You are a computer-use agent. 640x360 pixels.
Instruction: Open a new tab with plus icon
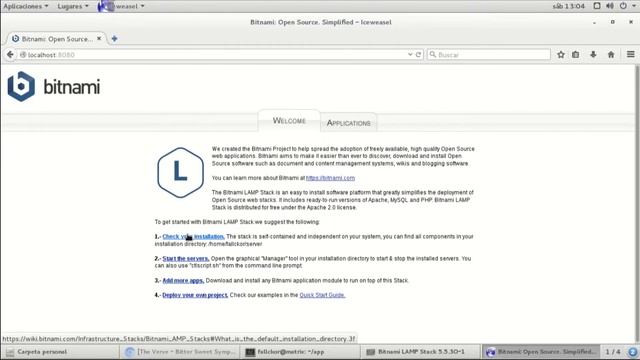pos(114,38)
